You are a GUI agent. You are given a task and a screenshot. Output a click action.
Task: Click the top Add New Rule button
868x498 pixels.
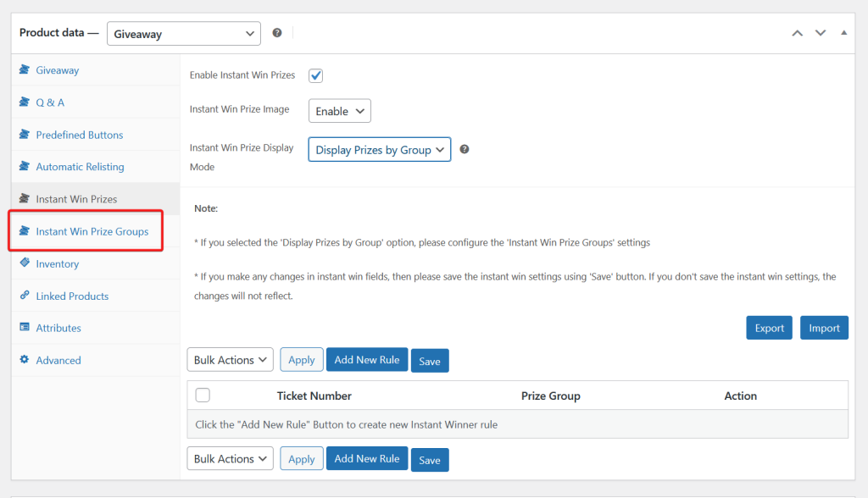point(366,360)
